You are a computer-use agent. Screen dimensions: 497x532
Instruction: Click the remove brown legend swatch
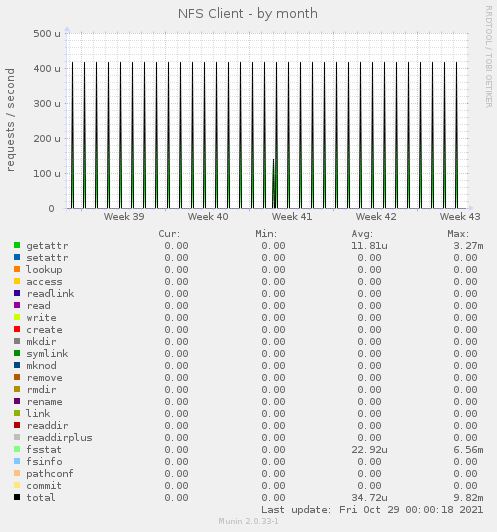[17, 377]
